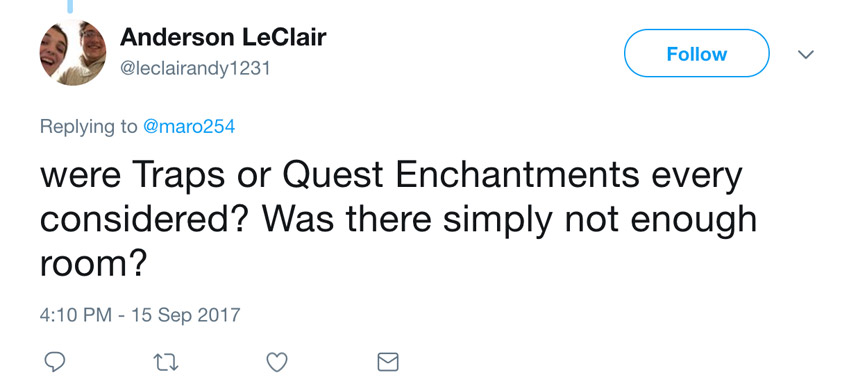Follow Anderson LeClair
Screen dimensions: 850x389
pyautogui.click(x=697, y=53)
